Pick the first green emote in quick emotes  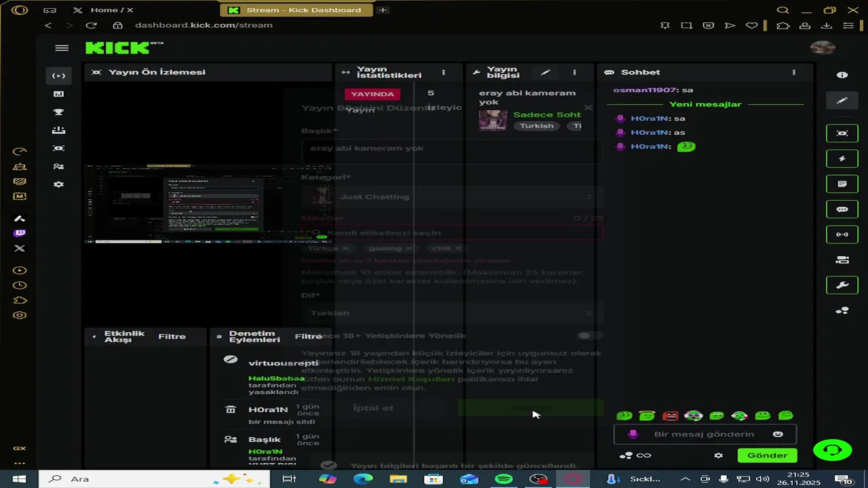click(624, 415)
